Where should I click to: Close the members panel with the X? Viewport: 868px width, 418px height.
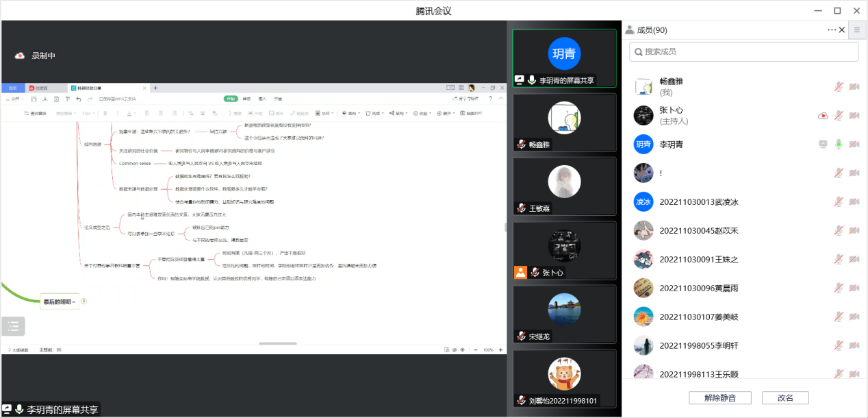(x=842, y=30)
